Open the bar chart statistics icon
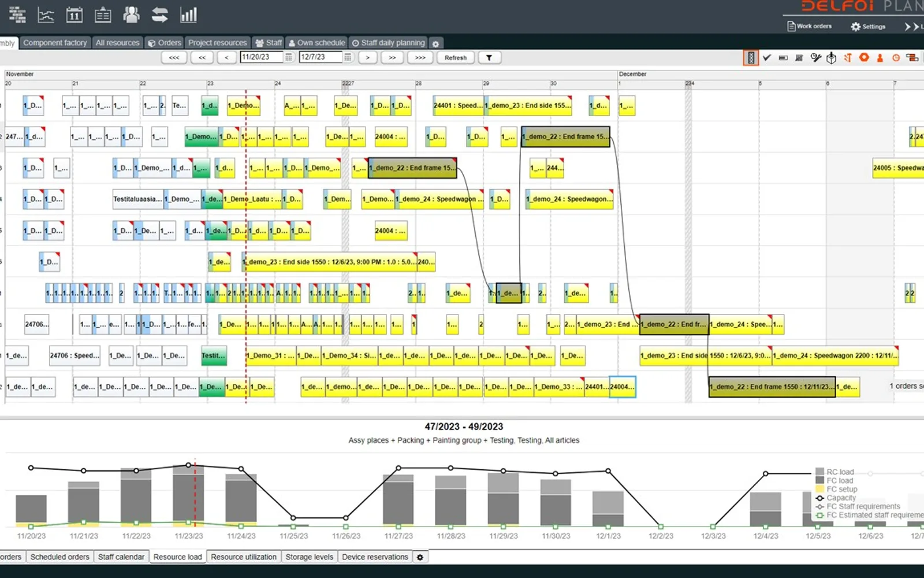The width and height of the screenshot is (924, 578). click(x=188, y=14)
